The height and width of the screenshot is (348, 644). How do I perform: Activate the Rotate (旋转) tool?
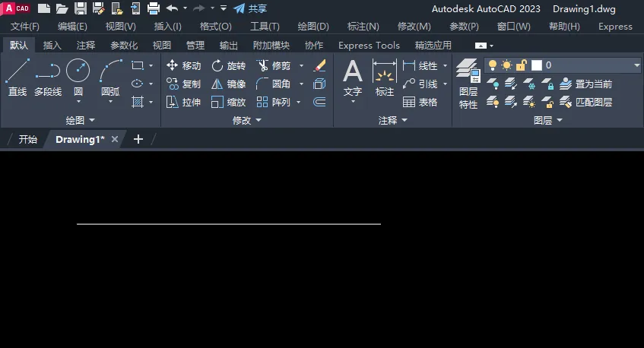point(228,65)
